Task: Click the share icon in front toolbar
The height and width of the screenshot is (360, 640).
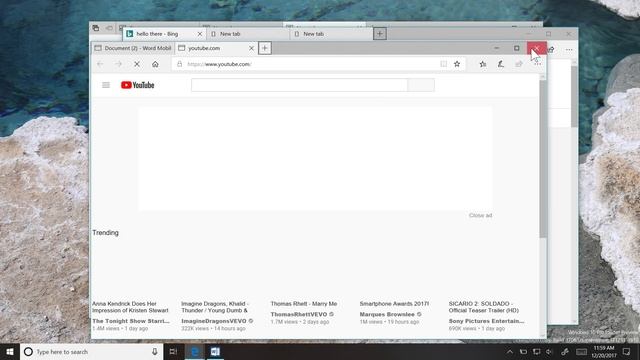Action: coord(519,64)
